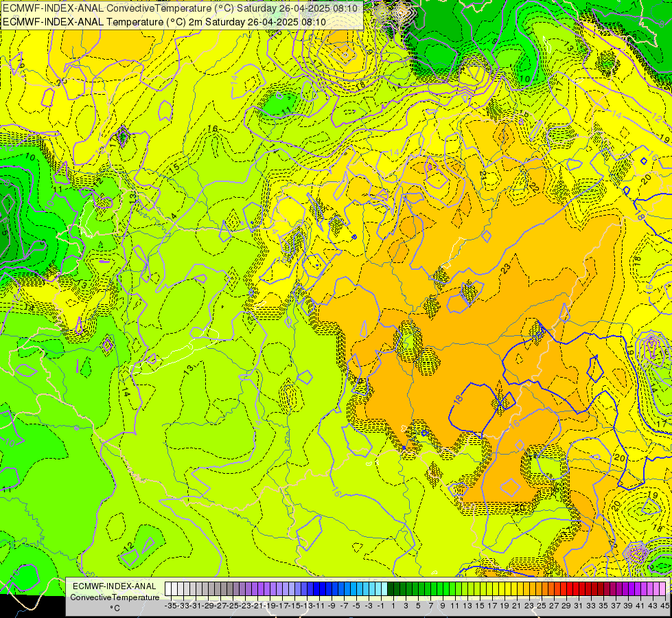The image size is (672, 618).
Task: Pick the orange legend swatch above value 25
Action: tap(539, 589)
